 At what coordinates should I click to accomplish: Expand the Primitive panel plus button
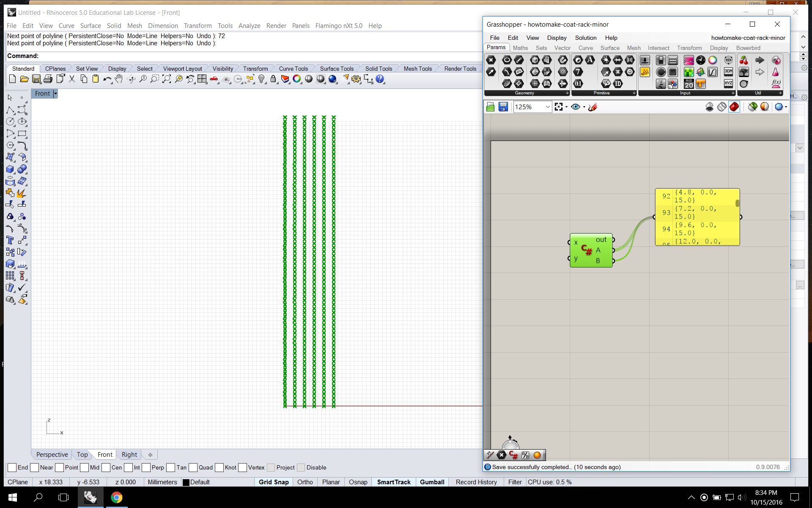(634, 93)
